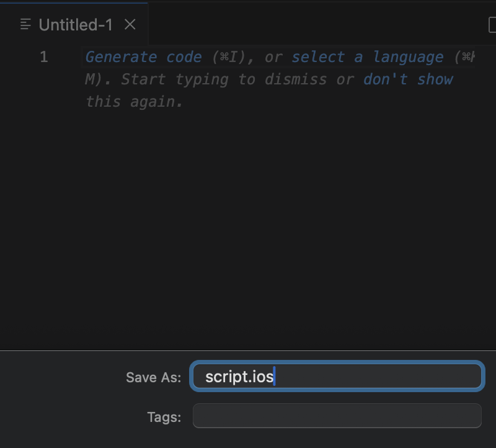Click line number 1 in the gutter
Image resolution: width=496 pixels, height=448 pixels.
pyautogui.click(x=43, y=57)
